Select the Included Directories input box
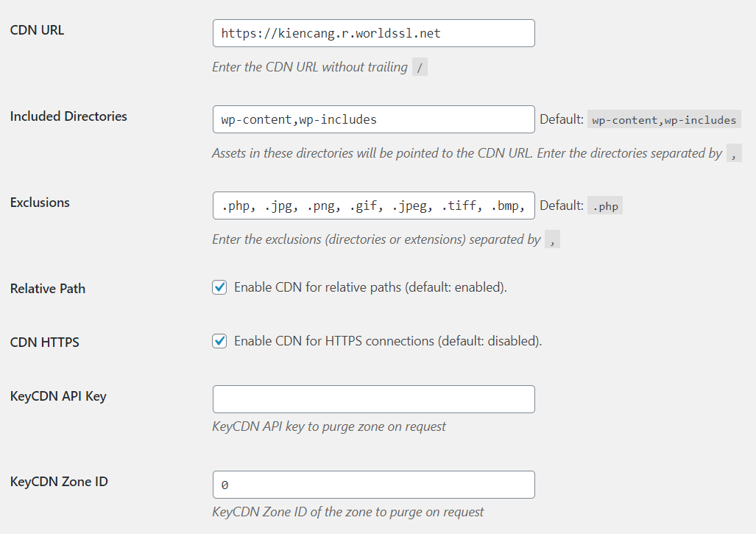The height and width of the screenshot is (534, 756). 373,119
